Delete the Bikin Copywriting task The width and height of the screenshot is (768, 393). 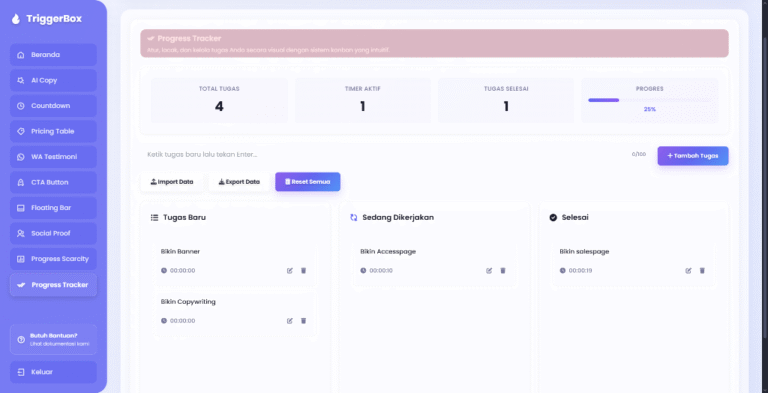point(303,321)
